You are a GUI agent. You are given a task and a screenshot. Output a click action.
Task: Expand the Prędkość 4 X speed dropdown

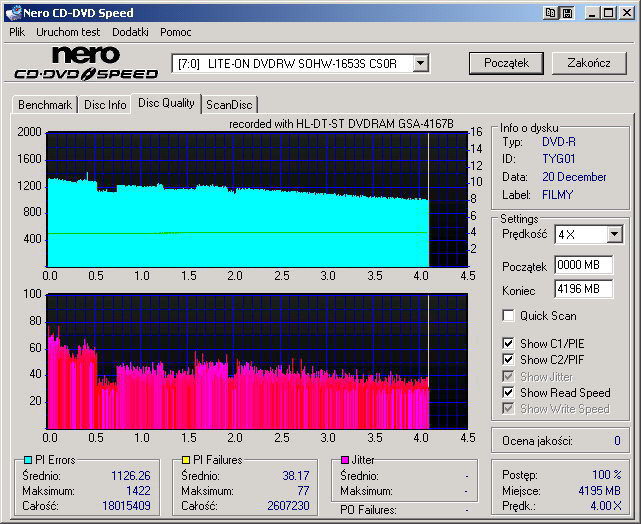coord(614,235)
